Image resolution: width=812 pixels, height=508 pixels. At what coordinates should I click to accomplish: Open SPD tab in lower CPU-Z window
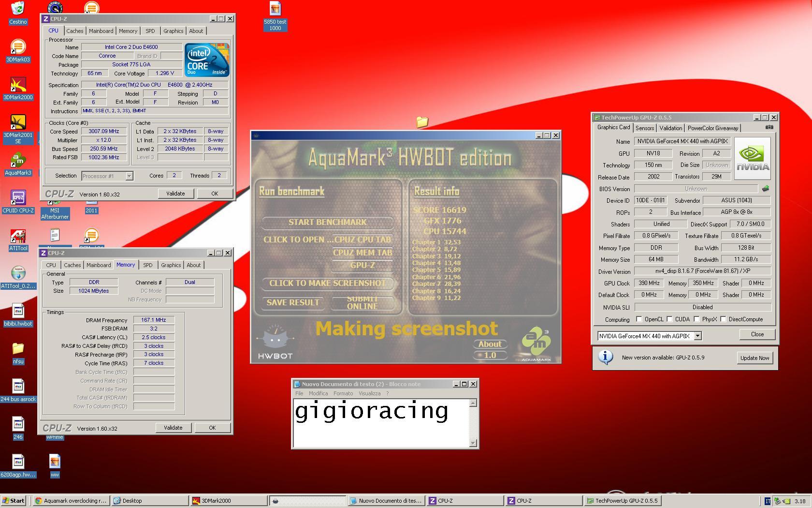tap(148, 265)
